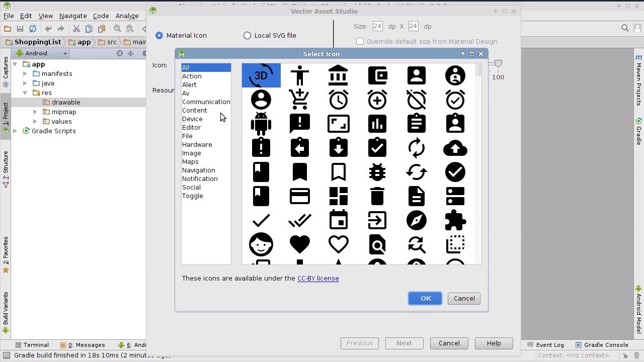This screenshot has width=644, height=362.
Task: Open the File menu
Action: click(9, 16)
